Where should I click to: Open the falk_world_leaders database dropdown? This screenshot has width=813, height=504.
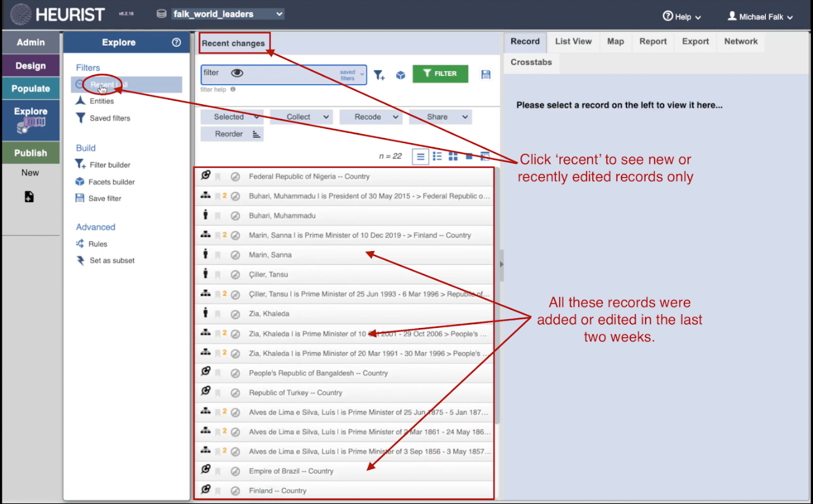pyautogui.click(x=228, y=14)
